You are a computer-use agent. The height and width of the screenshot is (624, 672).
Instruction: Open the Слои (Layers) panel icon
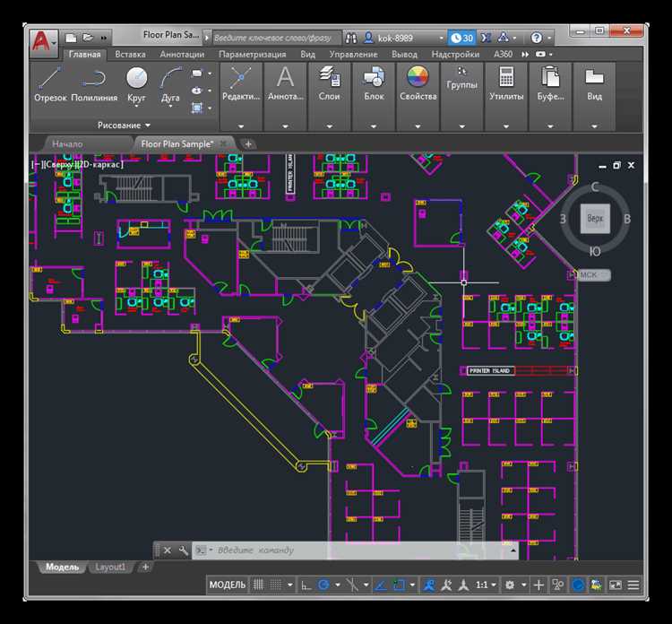(x=329, y=79)
